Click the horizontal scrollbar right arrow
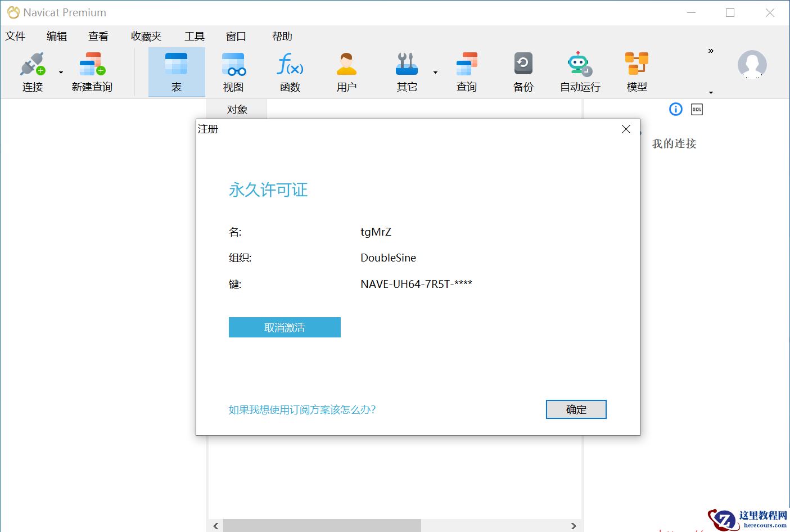The image size is (790, 532). 574,526
